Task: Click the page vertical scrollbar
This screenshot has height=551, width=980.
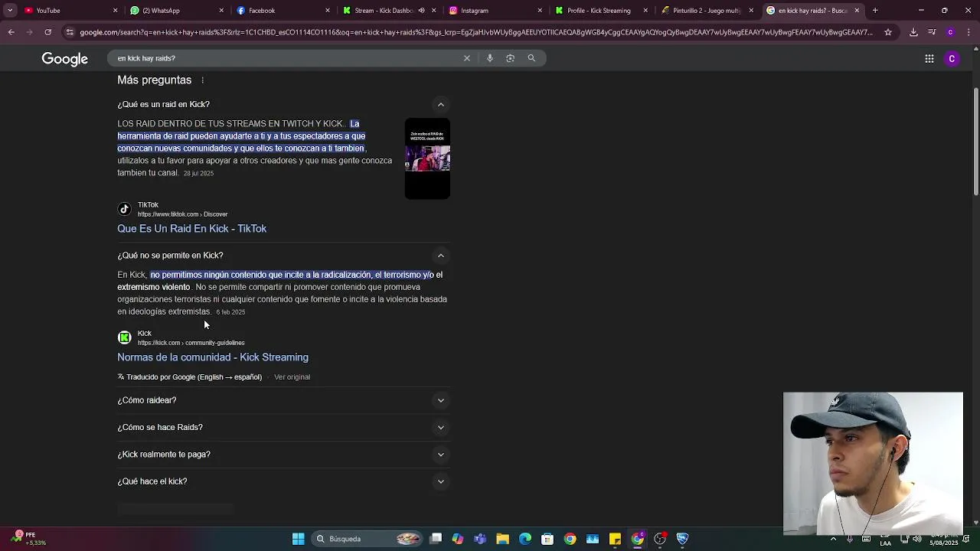Action: [x=975, y=142]
